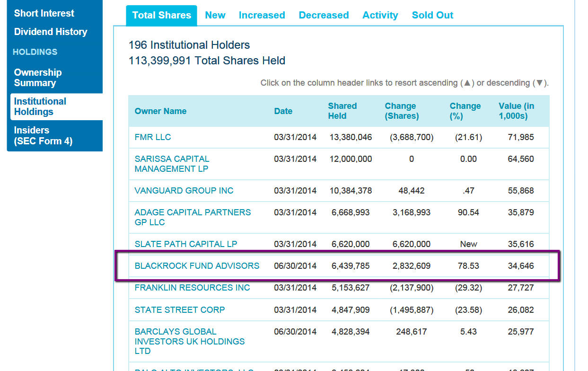Viewport: 588px width, 371px height.
Task: Open Insiders (SEC Form 4) section
Action: point(40,136)
